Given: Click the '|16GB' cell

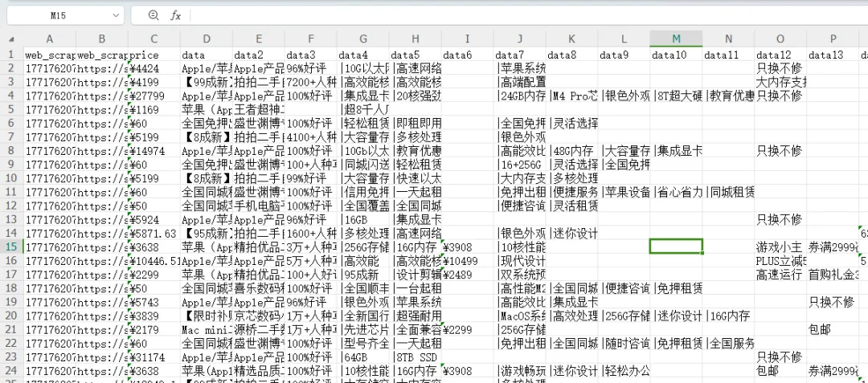Looking at the screenshot, I should pos(362,219).
